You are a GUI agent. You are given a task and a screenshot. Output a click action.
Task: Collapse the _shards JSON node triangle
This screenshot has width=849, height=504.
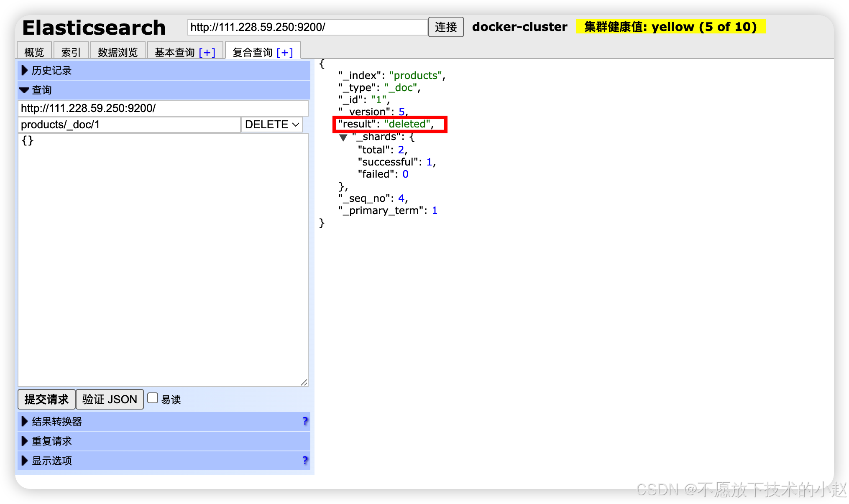[343, 137]
